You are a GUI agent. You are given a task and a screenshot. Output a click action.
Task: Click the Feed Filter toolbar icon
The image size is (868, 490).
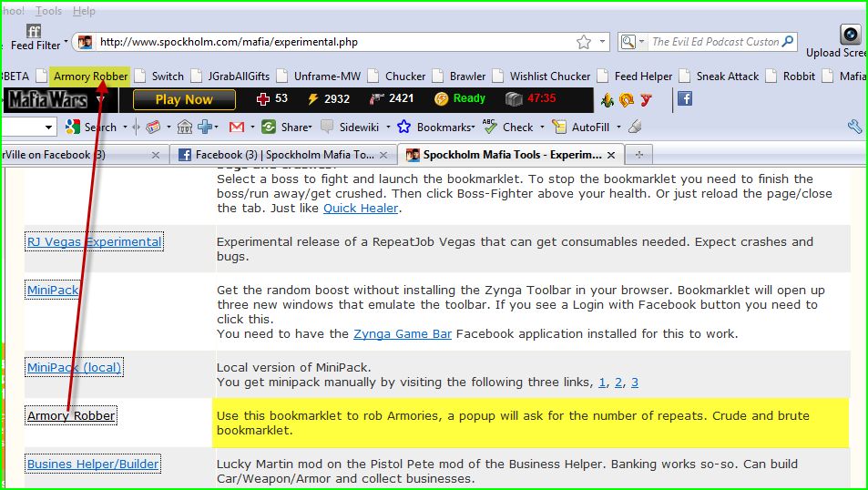[x=33, y=31]
